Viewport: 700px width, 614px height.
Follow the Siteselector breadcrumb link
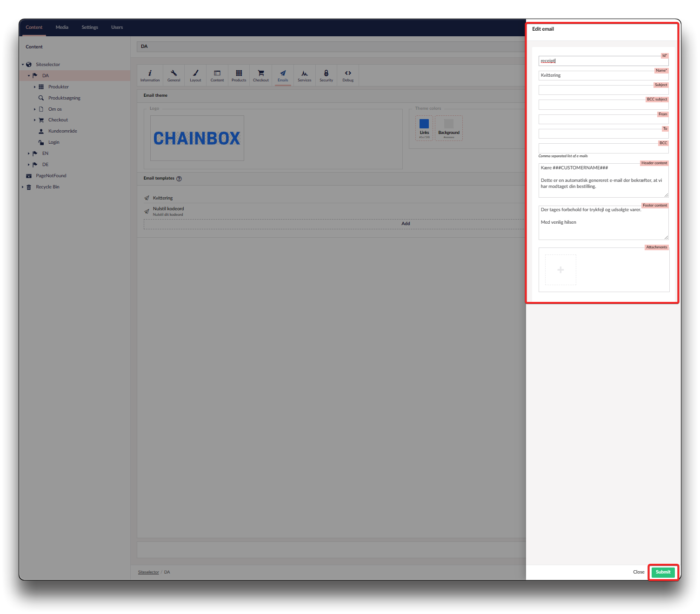coord(148,572)
